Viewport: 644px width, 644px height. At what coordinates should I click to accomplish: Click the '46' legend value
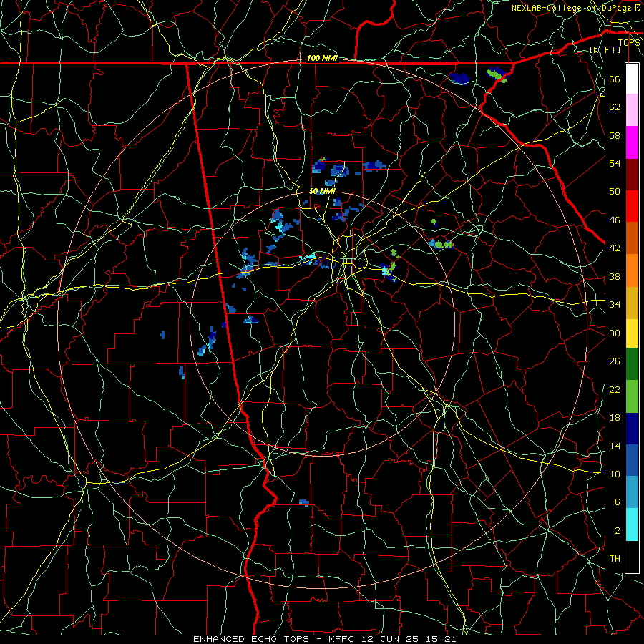coord(615,220)
